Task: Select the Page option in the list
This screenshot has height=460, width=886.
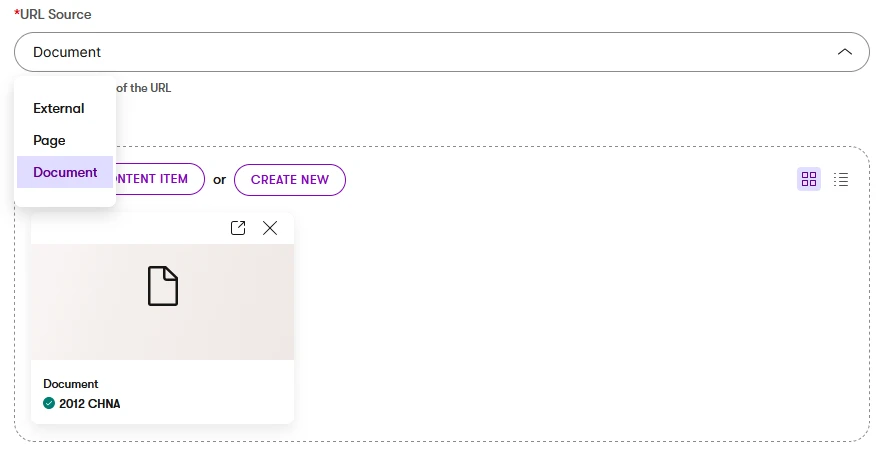Action: pos(49,140)
